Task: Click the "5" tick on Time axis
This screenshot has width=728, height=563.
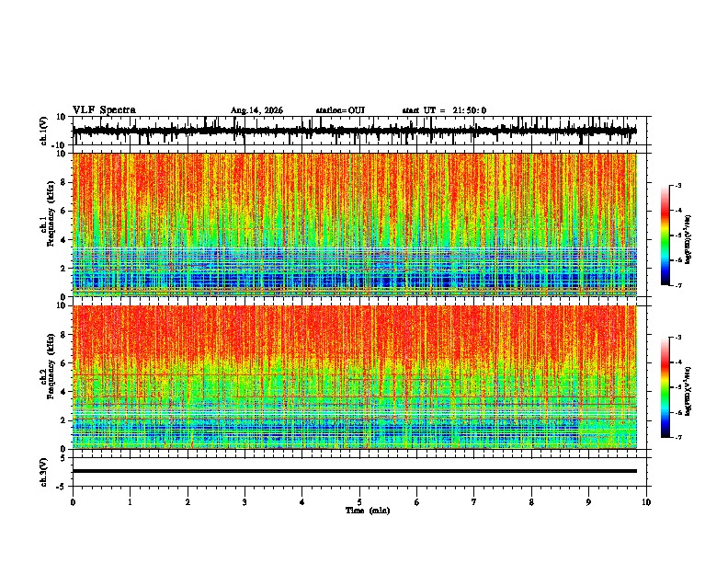Action: pos(359,502)
